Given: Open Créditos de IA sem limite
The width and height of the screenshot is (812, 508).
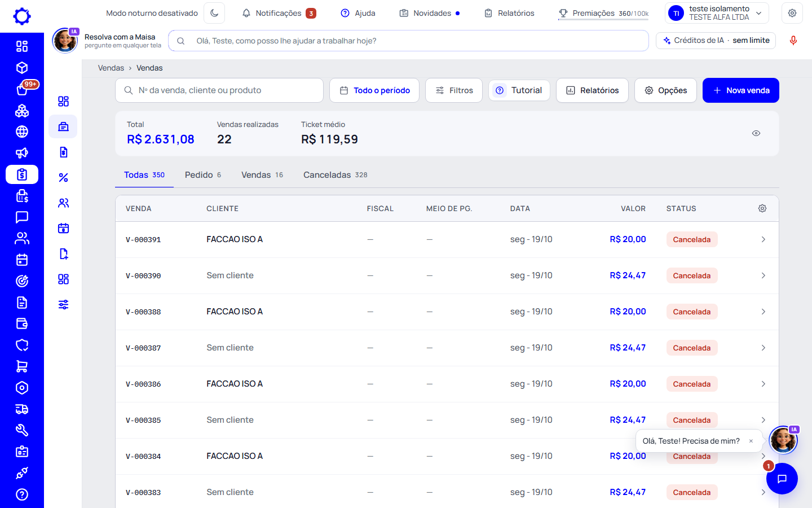Looking at the screenshot, I should click(716, 41).
